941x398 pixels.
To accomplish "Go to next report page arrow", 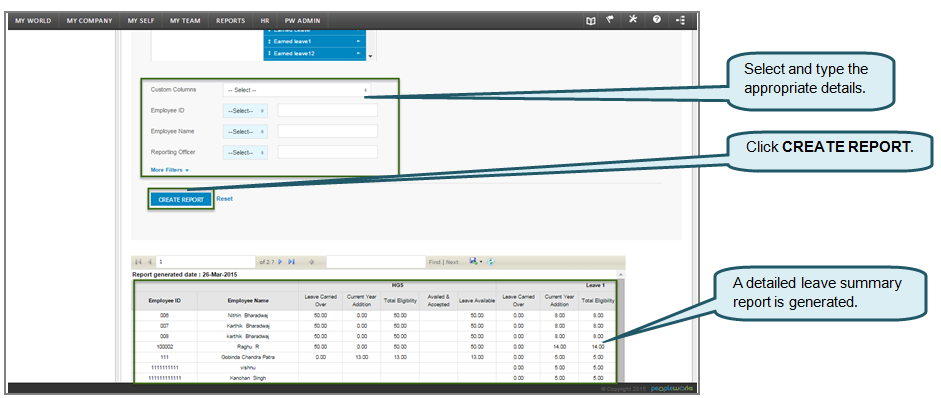I will click(x=281, y=262).
